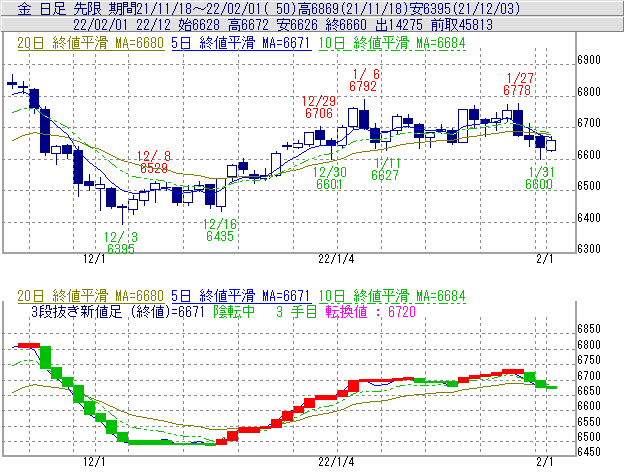Click the 3 手目 count text

pos(296,311)
